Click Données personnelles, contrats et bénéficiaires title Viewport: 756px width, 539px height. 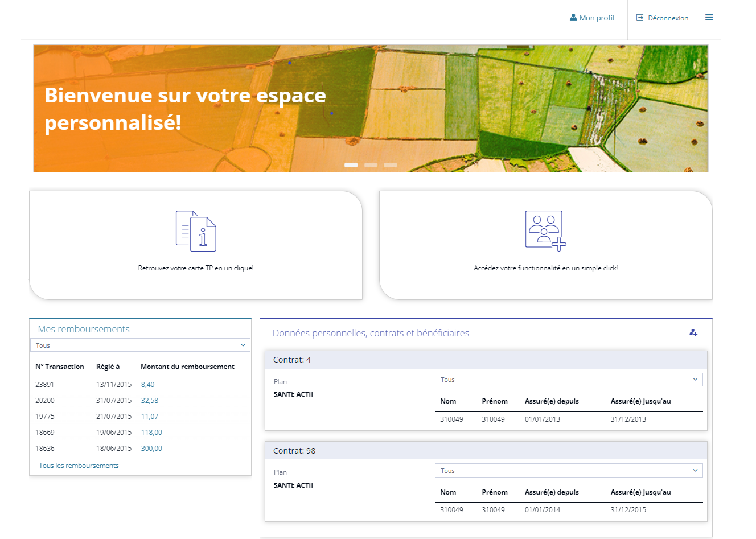pyautogui.click(x=371, y=333)
